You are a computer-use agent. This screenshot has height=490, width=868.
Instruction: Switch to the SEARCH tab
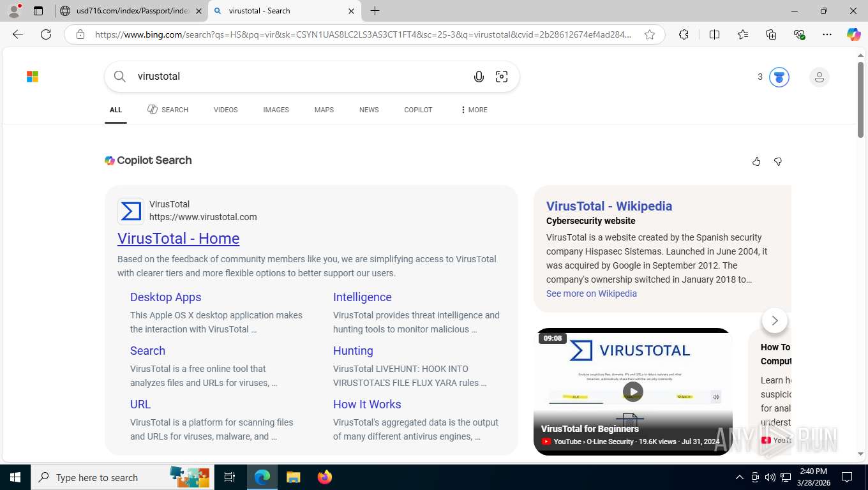[168, 110]
